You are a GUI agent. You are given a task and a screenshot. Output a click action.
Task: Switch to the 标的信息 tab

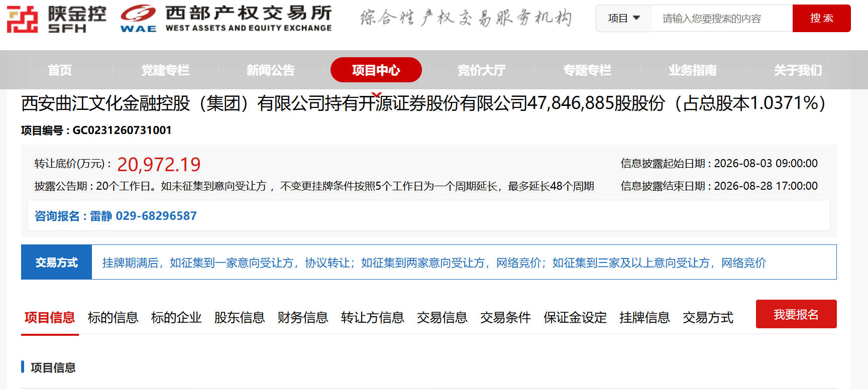point(113,317)
